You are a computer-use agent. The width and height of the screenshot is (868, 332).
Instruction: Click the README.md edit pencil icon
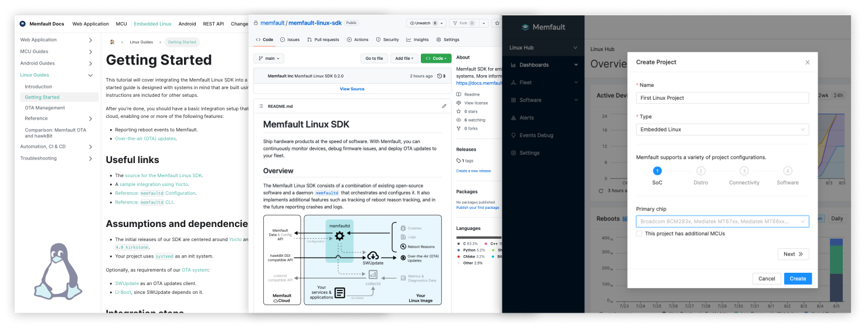(444, 106)
